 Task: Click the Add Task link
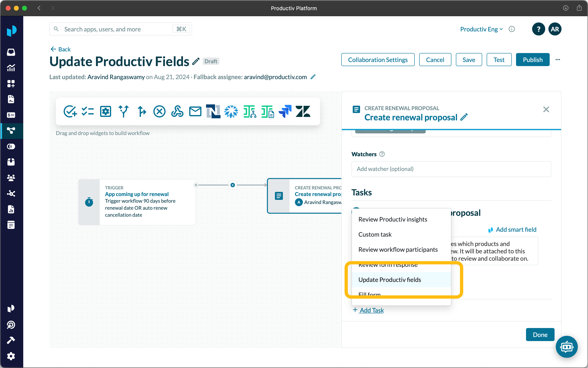[371, 310]
